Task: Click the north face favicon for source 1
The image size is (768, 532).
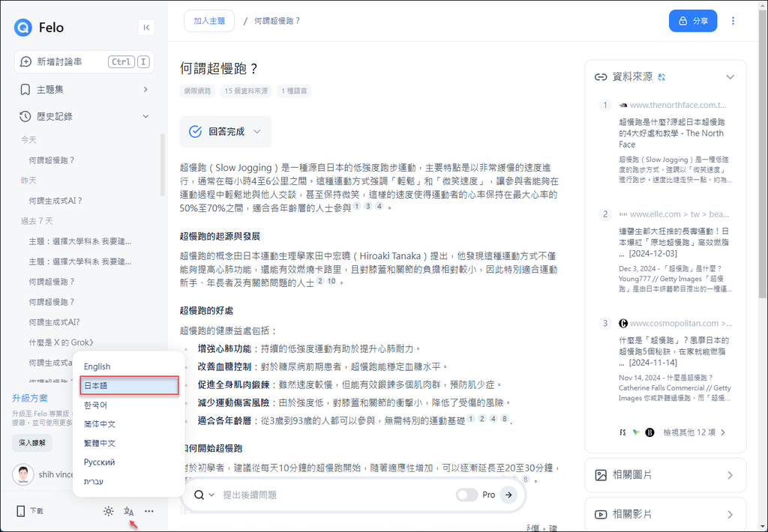Action: [623, 105]
